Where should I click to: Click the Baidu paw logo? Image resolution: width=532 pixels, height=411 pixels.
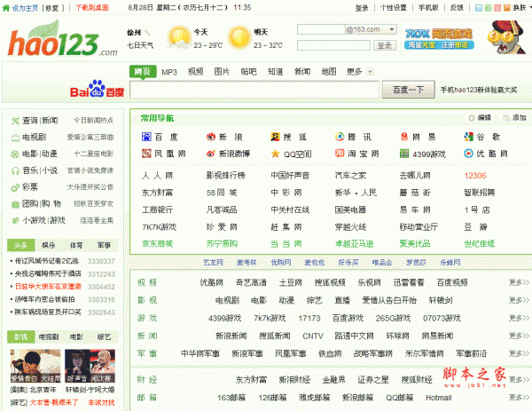tap(97, 88)
